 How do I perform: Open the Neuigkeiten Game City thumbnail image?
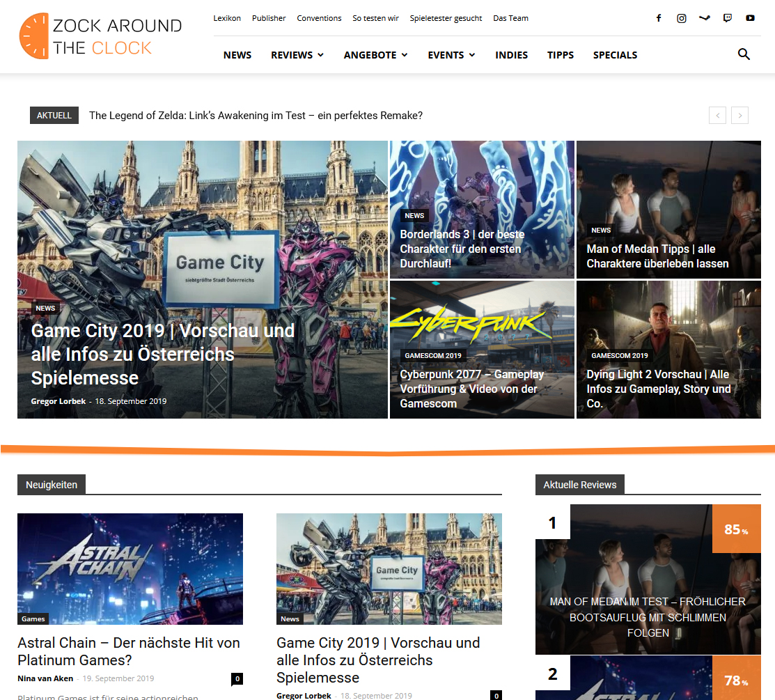tap(389, 568)
